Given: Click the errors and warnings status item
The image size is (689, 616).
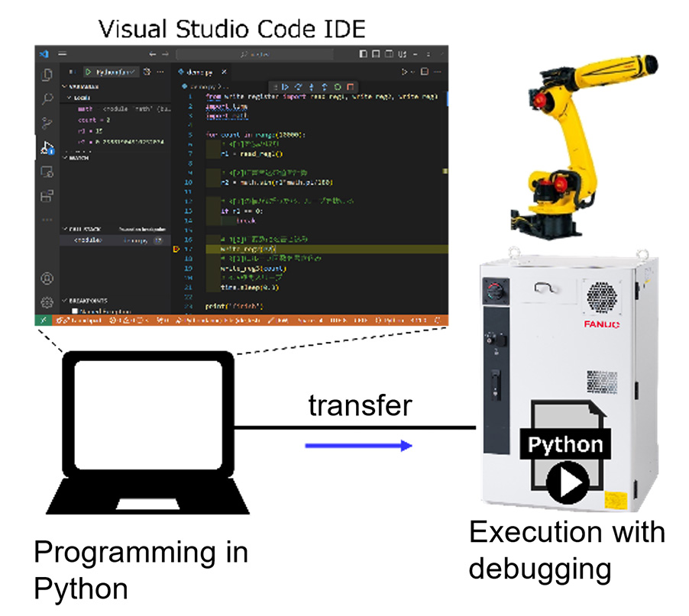Looking at the screenshot, I should coord(128,321).
